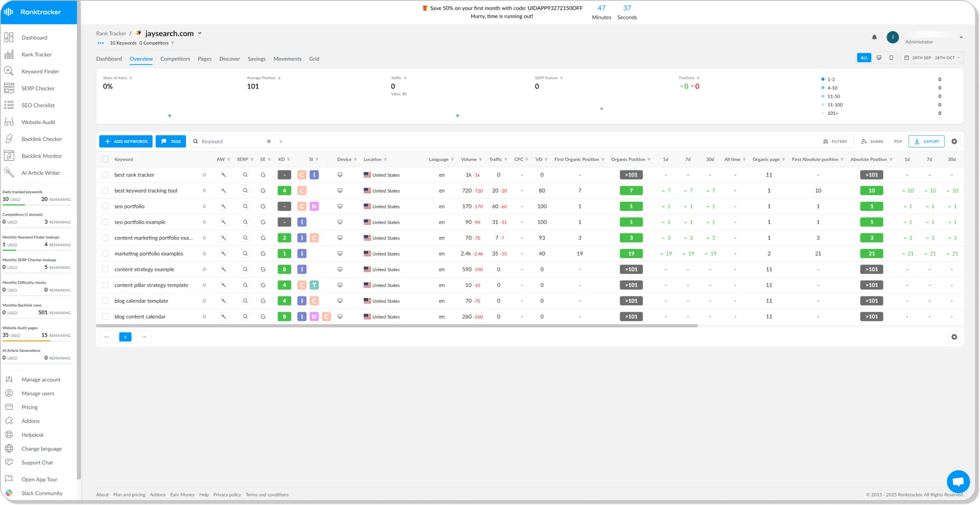Viewport: 980px width, 505px height.
Task: Click Helpdesk lifebuoy icon
Action: (x=9, y=434)
